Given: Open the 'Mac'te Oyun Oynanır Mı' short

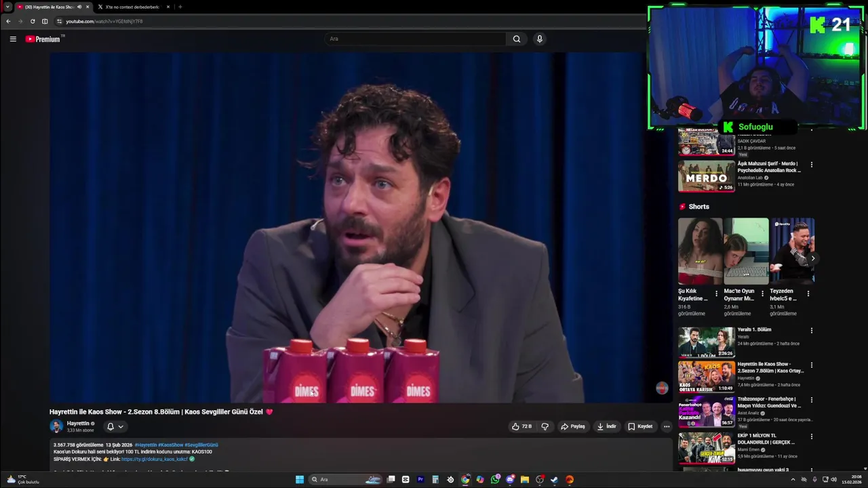Looking at the screenshot, I should click(x=746, y=251).
